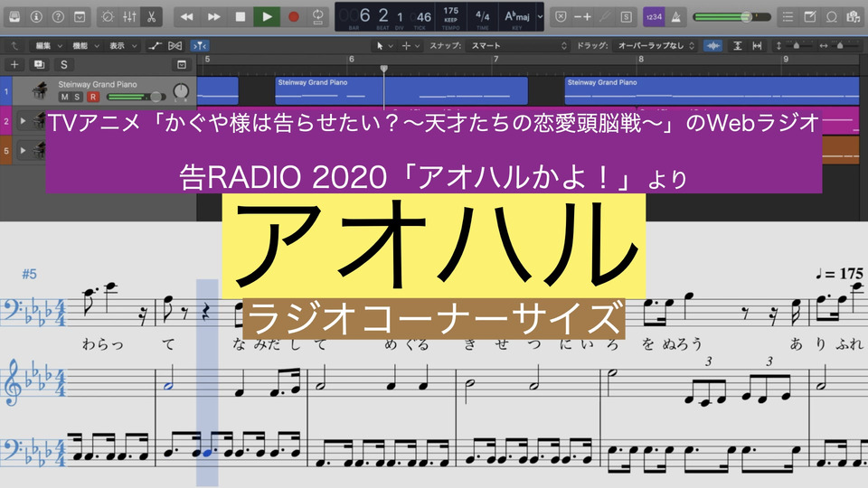The image size is (868, 488).
Task: Open the Loop Browser
Action: (832, 16)
